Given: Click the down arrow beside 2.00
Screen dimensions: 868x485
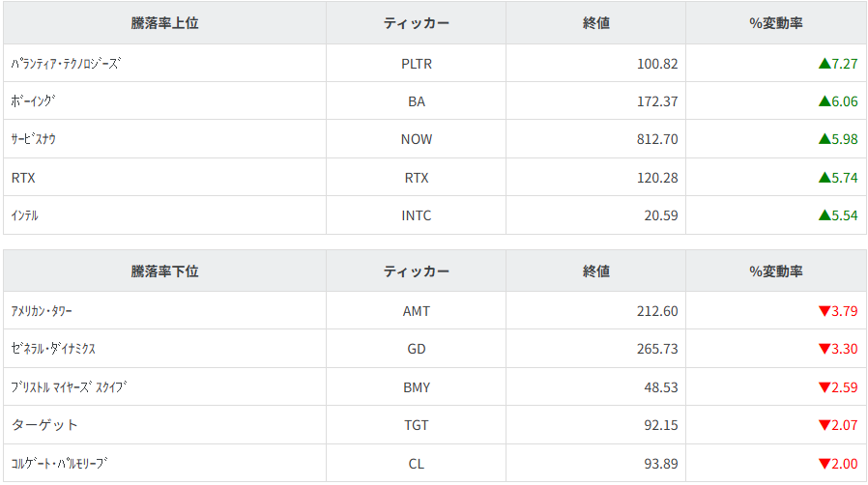Looking at the screenshot, I should 825,464.
